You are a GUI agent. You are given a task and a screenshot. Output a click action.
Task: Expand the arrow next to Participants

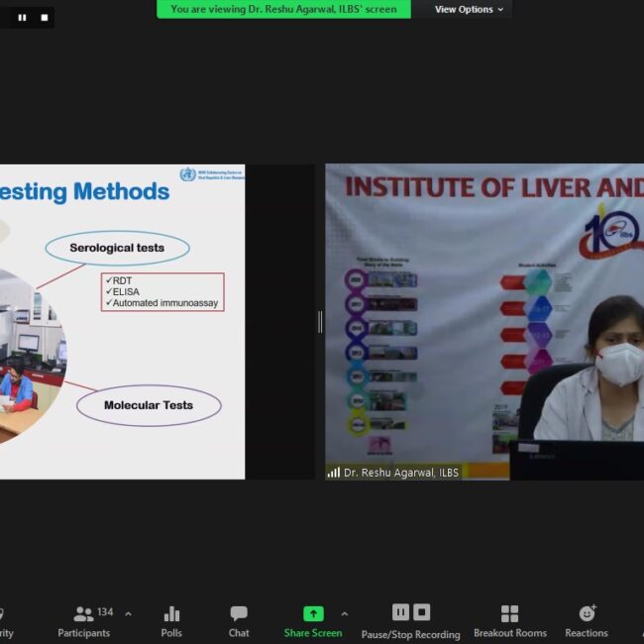[x=128, y=613]
